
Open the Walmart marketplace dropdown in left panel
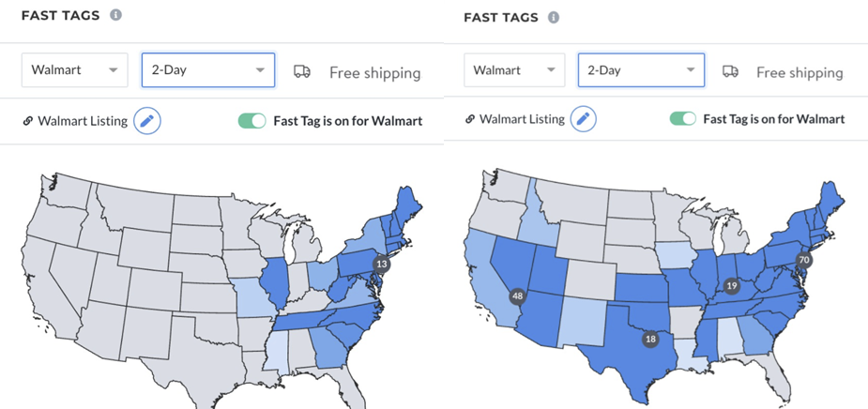coord(75,70)
